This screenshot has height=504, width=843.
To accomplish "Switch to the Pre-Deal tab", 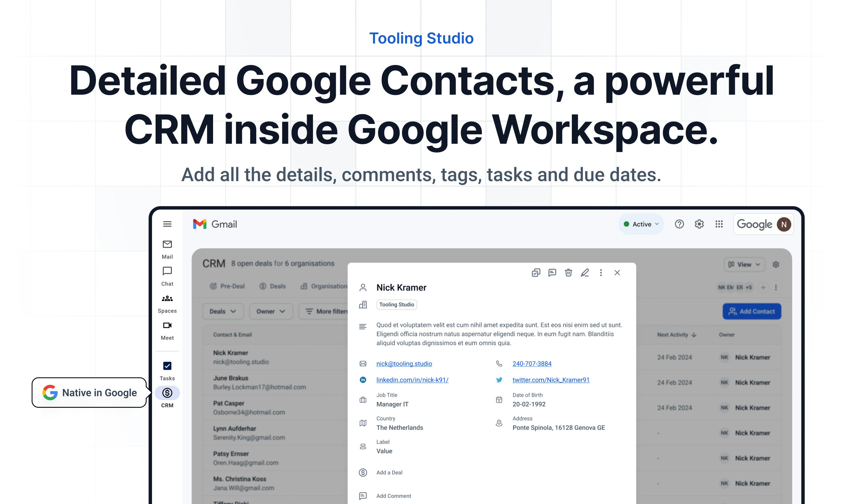I will tap(227, 286).
